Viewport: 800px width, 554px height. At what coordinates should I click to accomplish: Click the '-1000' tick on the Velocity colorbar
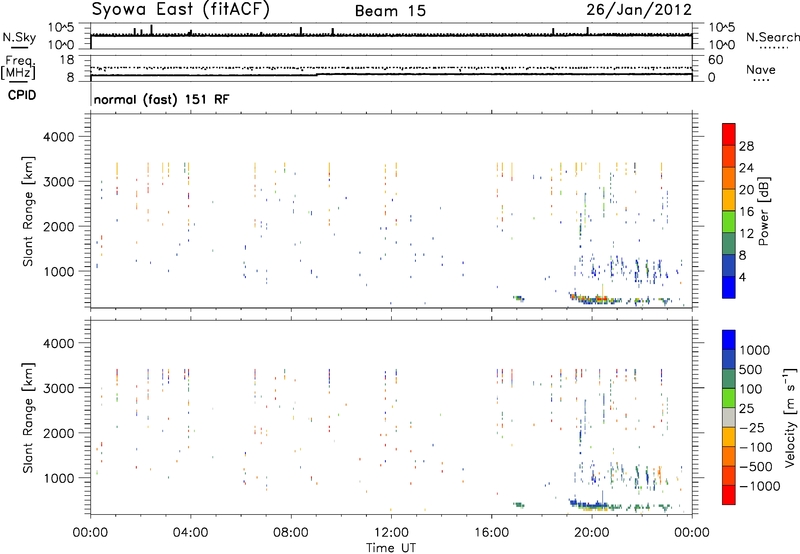(760, 486)
